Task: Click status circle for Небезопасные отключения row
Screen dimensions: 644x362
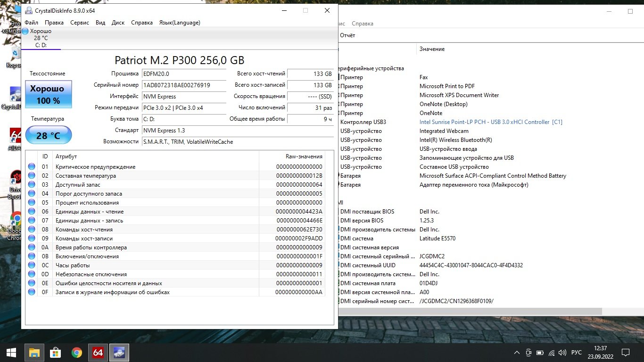Action: (x=32, y=274)
